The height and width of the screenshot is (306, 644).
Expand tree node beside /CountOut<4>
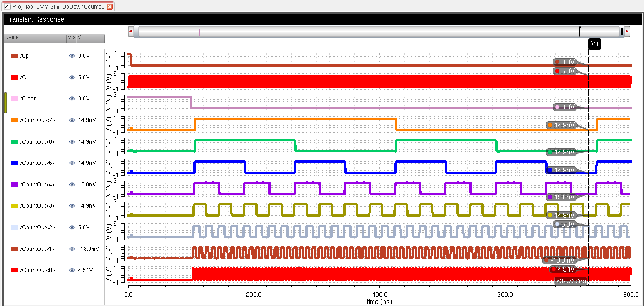pyautogui.click(x=8, y=184)
